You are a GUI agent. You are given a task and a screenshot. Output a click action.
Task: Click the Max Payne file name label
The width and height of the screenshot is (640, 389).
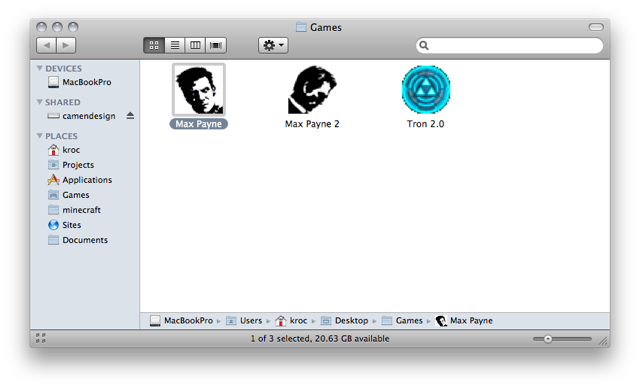[199, 124]
